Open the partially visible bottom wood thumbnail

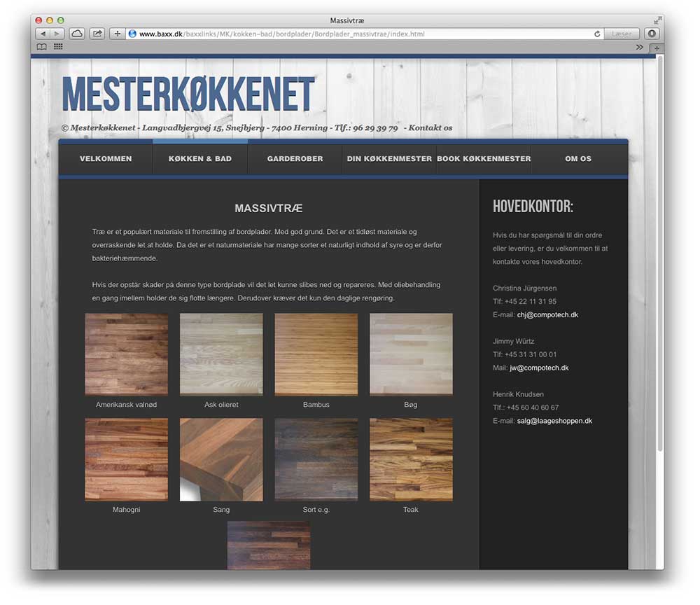(x=269, y=545)
